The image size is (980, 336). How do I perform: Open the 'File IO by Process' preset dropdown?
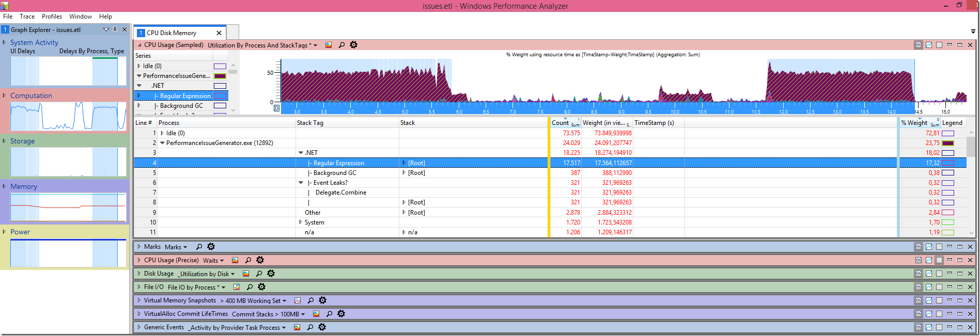(197, 287)
